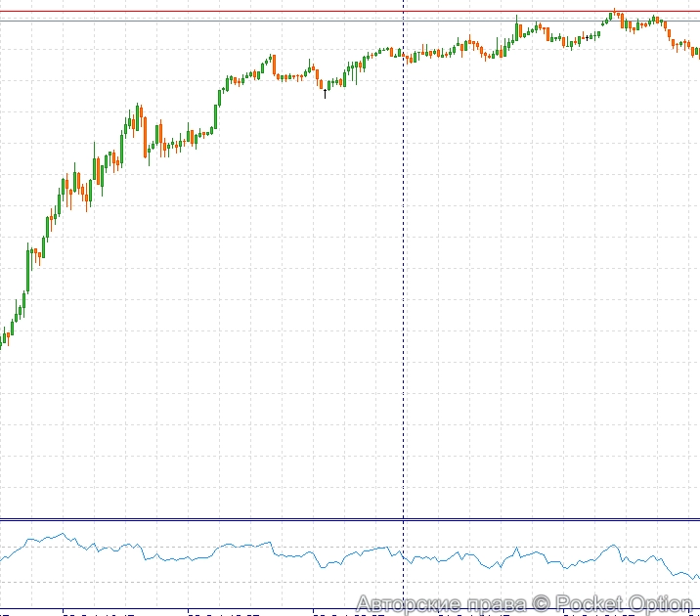Click the oscillator peak on the right side

point(614,546)
